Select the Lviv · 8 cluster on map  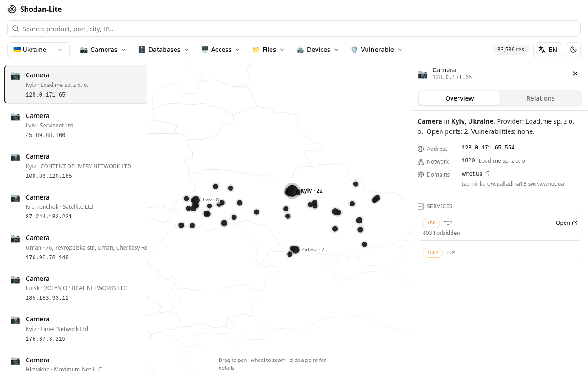[x=196, y=200]
